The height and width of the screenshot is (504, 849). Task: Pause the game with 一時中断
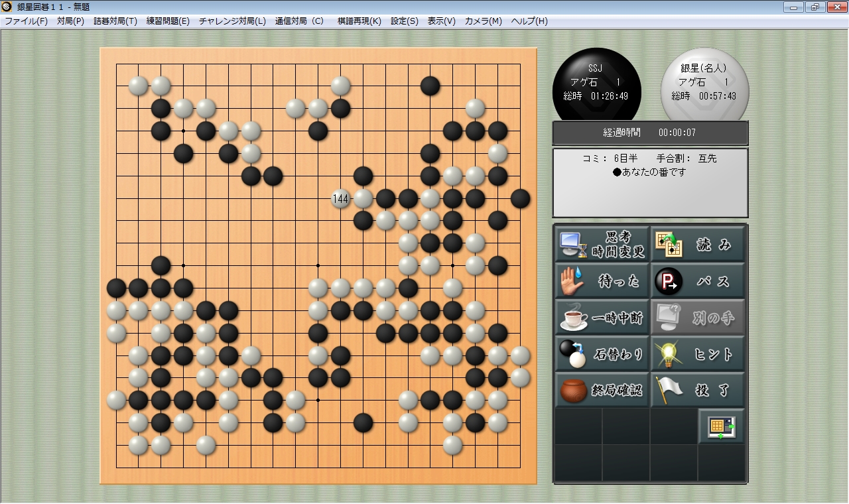(602, 318)
